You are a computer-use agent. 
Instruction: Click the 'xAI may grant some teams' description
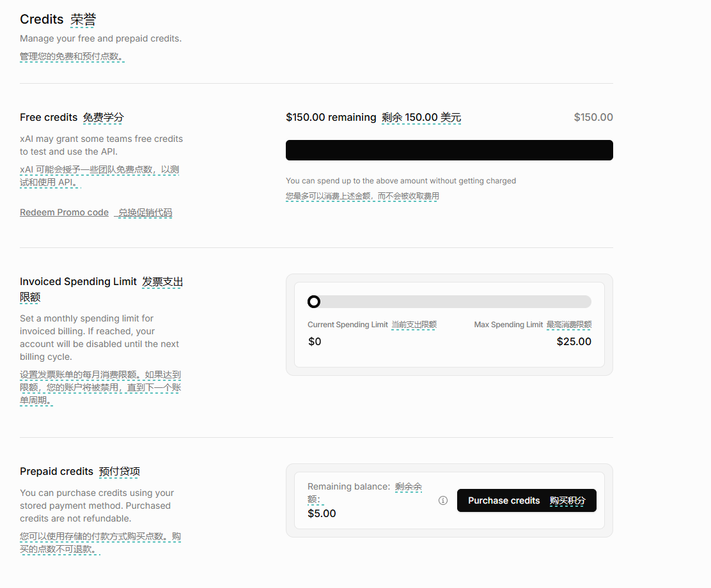101,145
